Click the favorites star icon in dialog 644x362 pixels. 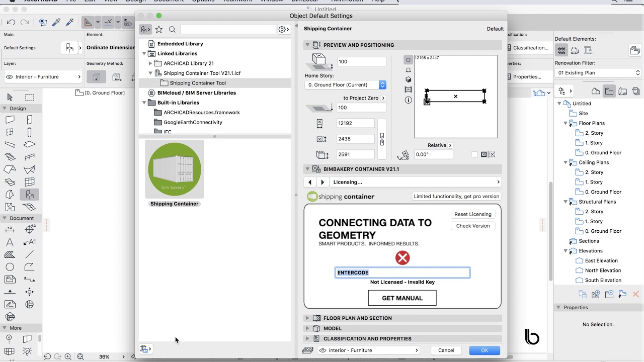159,30
